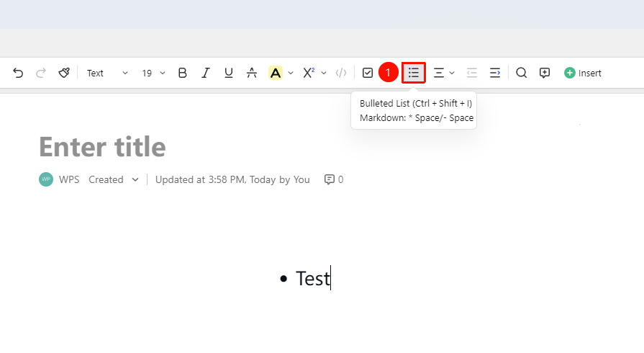The image size is (644, 353).
Task: Toggle the Bulleted List button
Action: [x=414, y=73]
